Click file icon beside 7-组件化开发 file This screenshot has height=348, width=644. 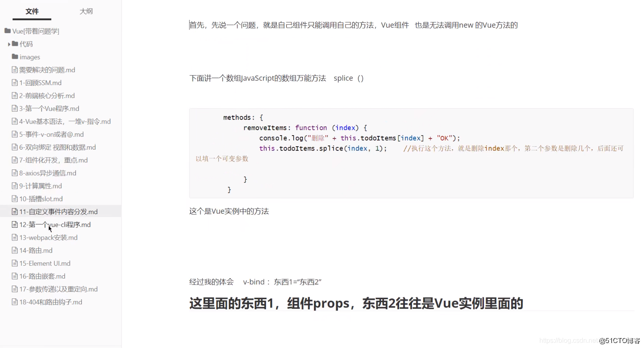coord(15,160)
